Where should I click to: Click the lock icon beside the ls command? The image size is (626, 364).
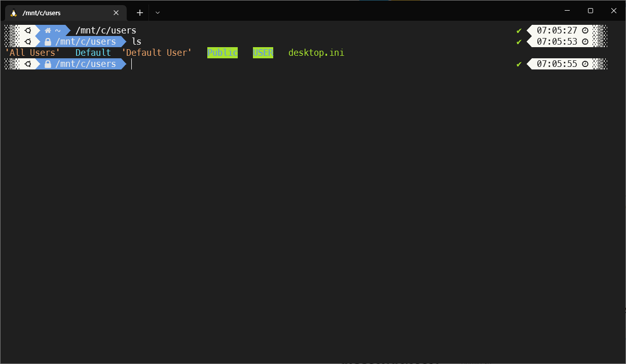point(48,42)
